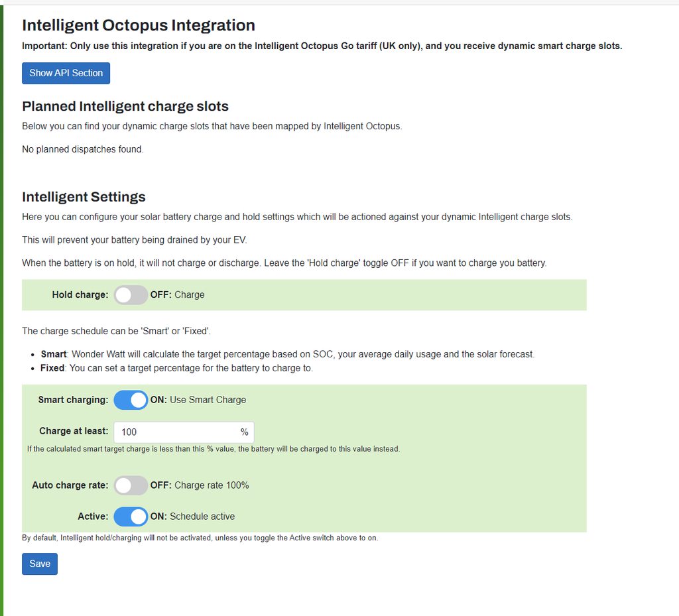Toggle the Hold charge switch
The image size is (679, 616).
pos(131,295)
